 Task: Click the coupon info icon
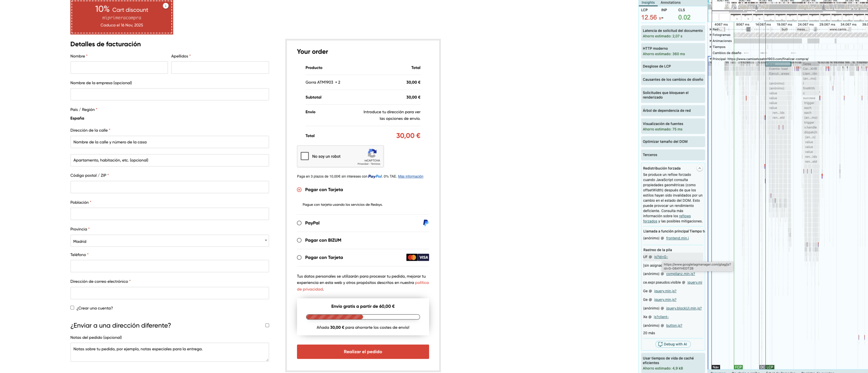pos(166,6)
